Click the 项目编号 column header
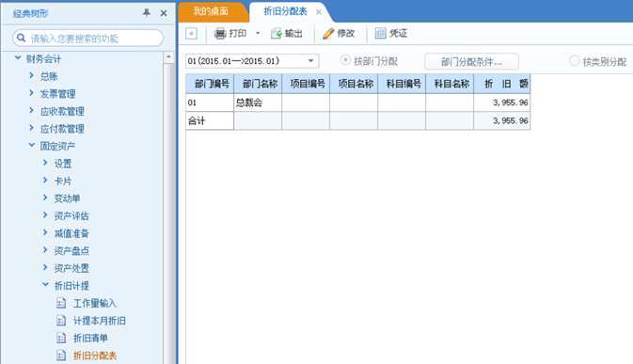This screenshot has height=364, width=633. coord(306,84)
